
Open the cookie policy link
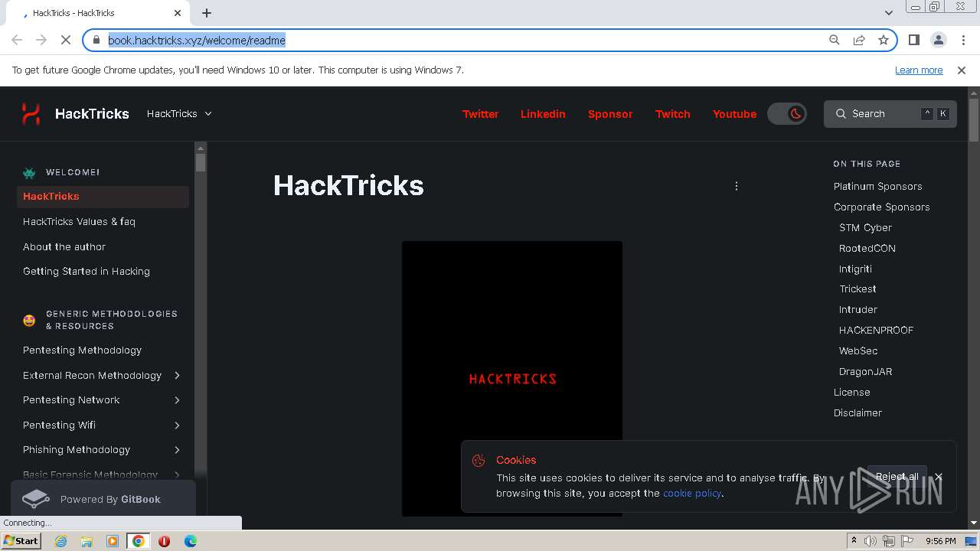[692, 494]
